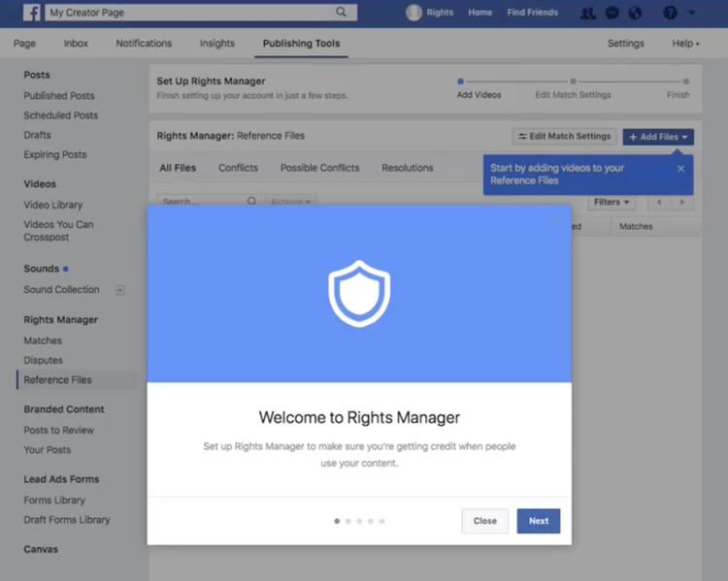The image size is (728, 581).
Task: Switch to the Insights tab
Action: 217,44
